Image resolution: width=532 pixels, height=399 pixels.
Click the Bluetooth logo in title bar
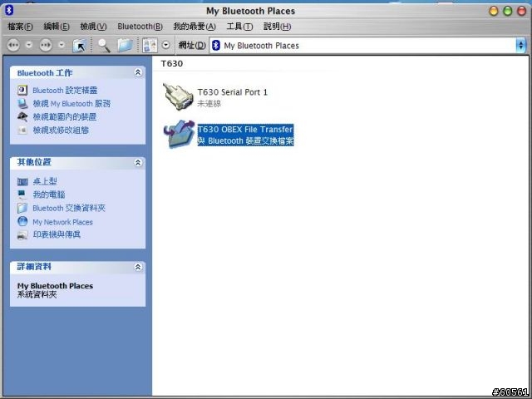(x=9, y=10)
